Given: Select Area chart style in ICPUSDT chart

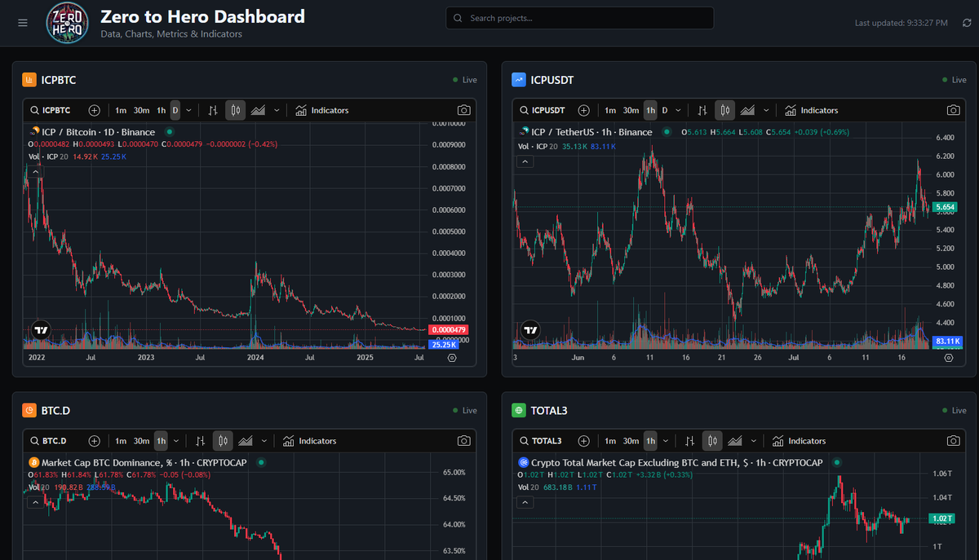Looking at the screenshot, I should [x=749, y=110].
